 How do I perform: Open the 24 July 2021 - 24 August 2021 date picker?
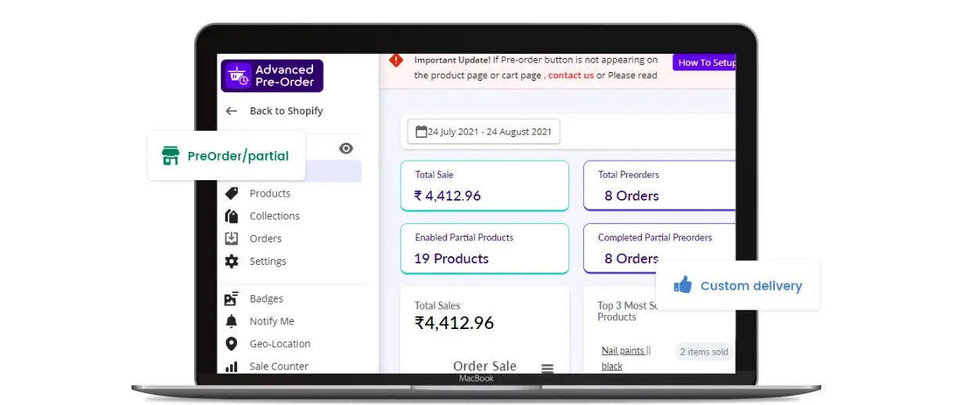[483, 132]
